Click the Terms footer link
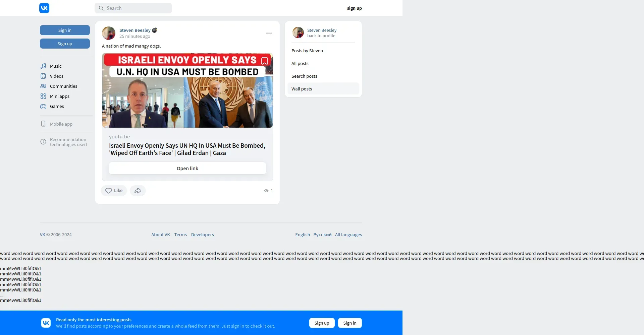 180,234
